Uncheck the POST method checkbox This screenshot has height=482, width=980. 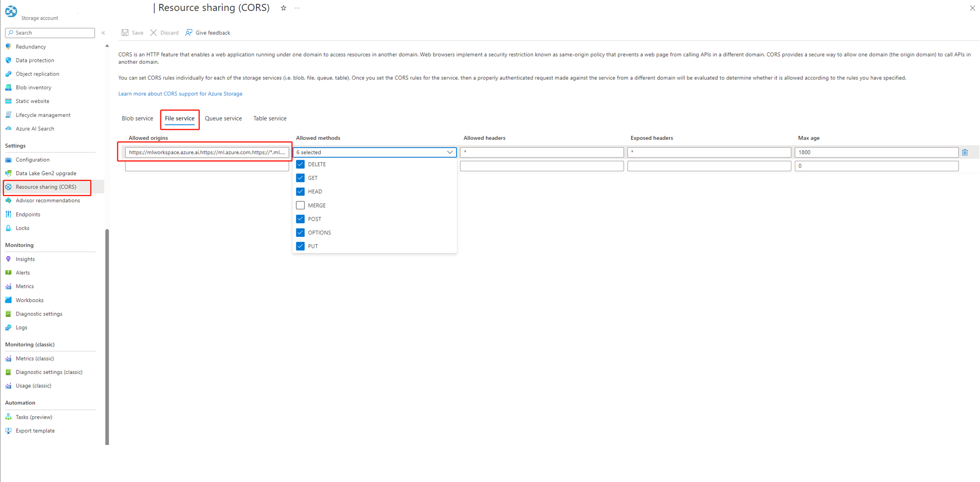pyautogui.click(x=300, y=219)
